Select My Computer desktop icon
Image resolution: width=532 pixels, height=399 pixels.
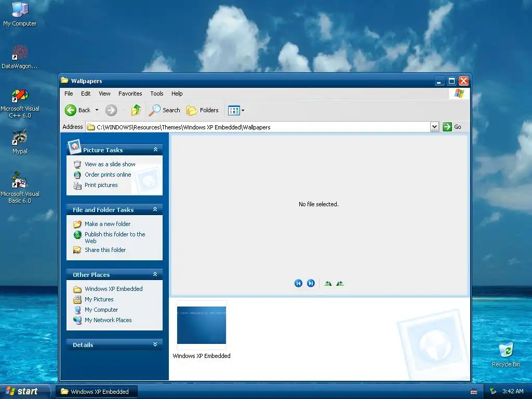pyautogui.click(x=20, y=14)
